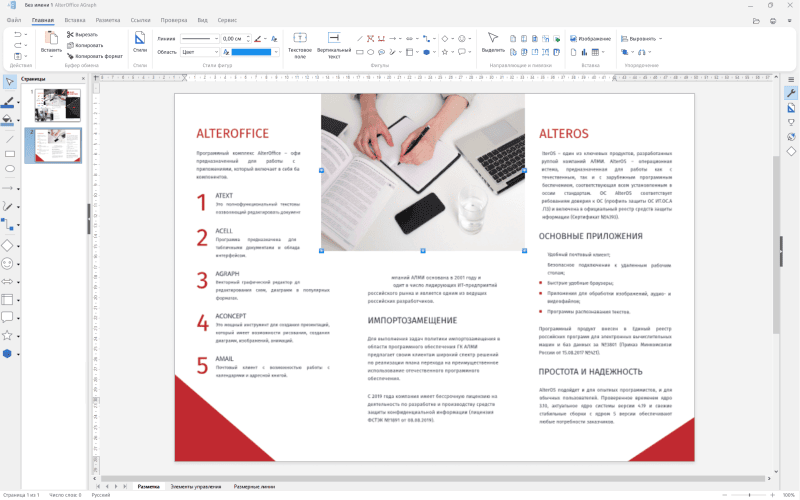
Task: Increase line width with spinner up arrow
Action: click(248, 37)
